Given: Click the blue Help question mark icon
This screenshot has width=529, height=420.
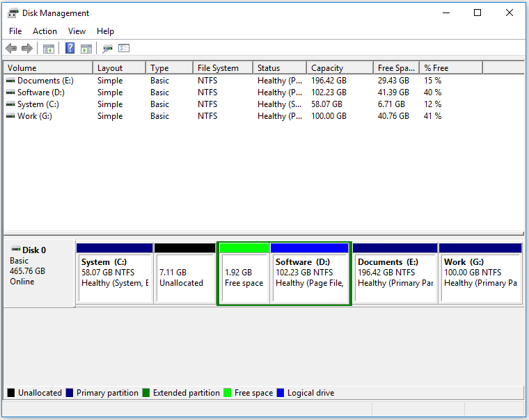Looking at the screenshot, I should [70, 49].
